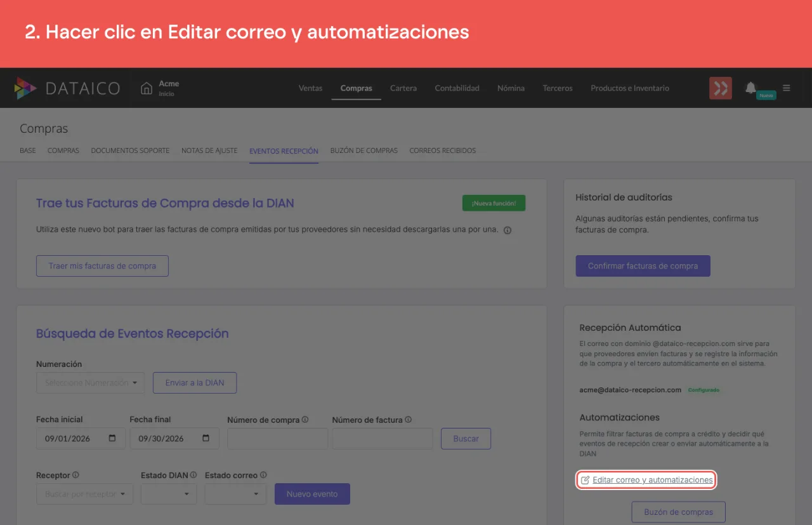
Task: Switch to the BUZÓN DE COMPRAS tab
Action: tap(364, 151)
